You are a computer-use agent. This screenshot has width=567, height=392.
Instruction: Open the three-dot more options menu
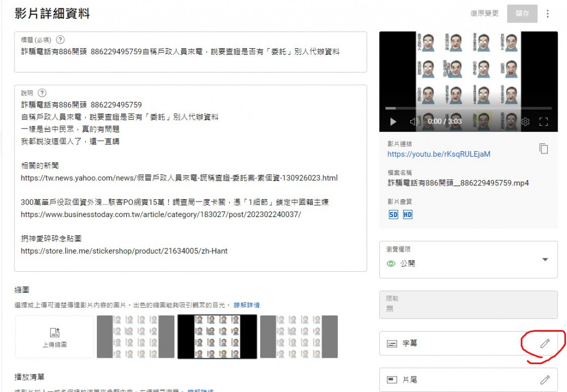[x=548, y=14]
